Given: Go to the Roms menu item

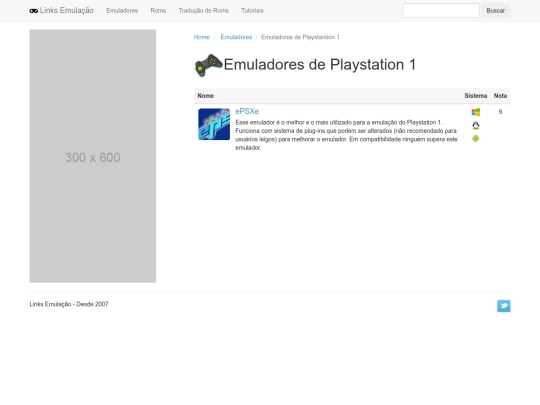Looking at the screenshot, I should click(x=158, y=11).
